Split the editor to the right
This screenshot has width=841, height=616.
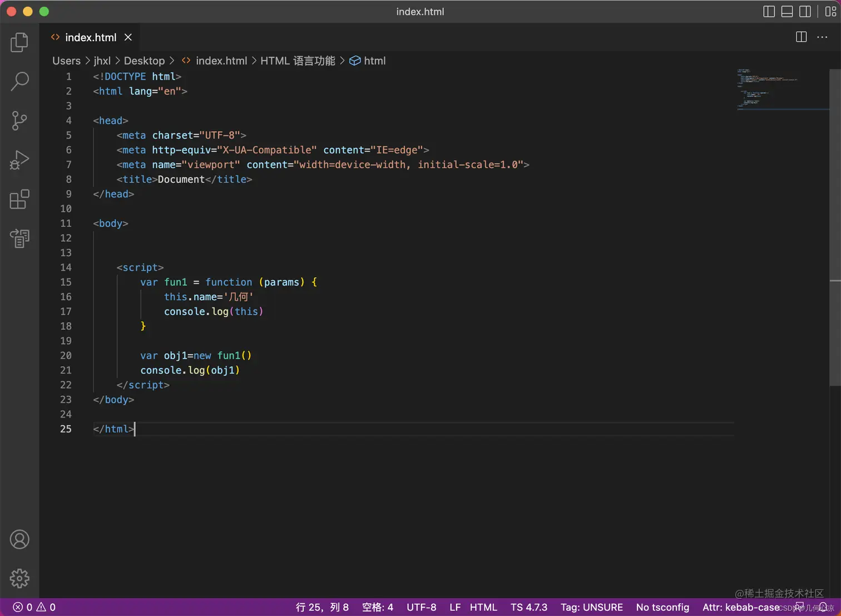click(801, 37)
